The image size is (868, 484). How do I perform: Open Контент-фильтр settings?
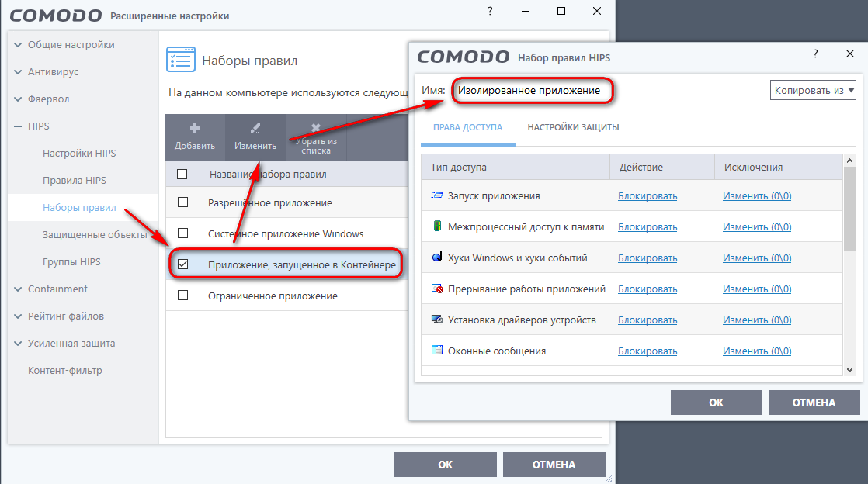(x=64, y=370)
